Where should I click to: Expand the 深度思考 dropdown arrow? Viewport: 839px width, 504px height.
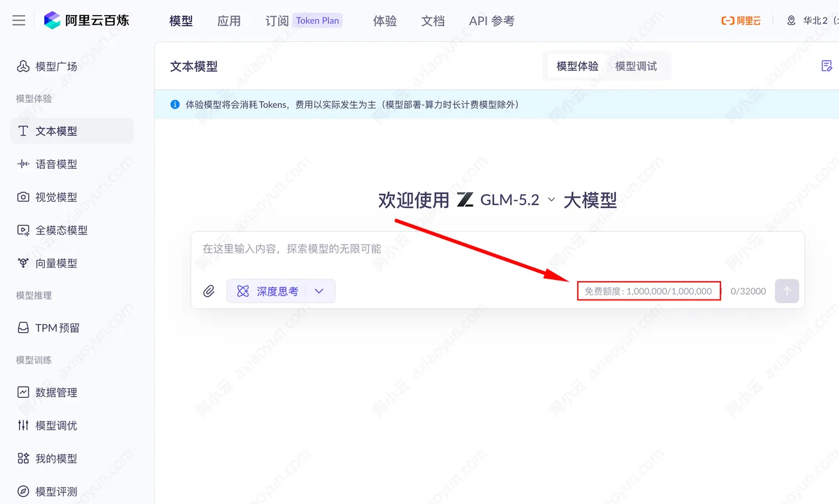tap(319, 291)
